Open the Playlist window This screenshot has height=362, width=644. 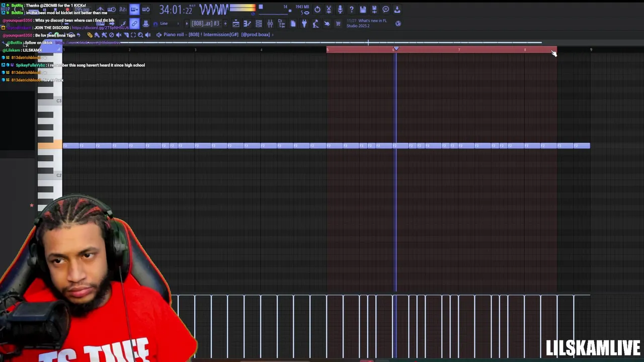tap(236, 24)
